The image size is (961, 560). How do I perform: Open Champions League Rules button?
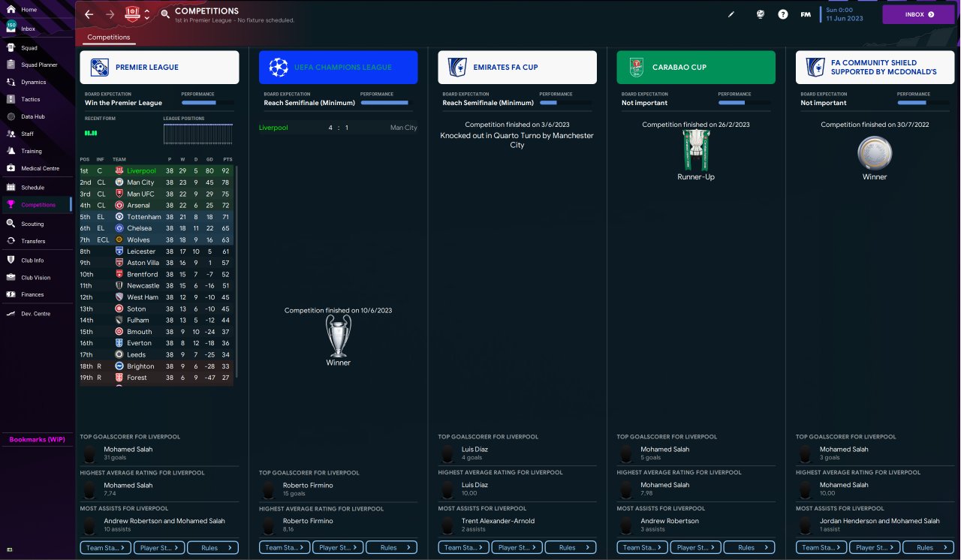392,548
